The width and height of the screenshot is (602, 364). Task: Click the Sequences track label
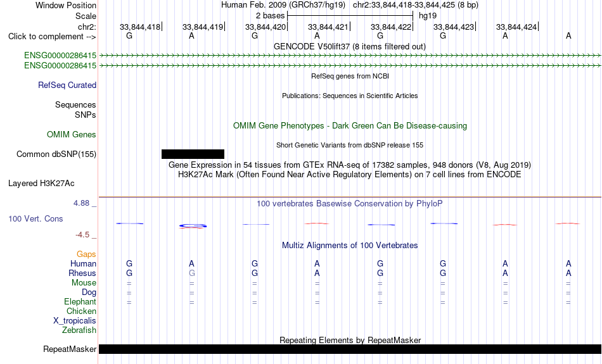pyautogui.click(x=75, y=104)
